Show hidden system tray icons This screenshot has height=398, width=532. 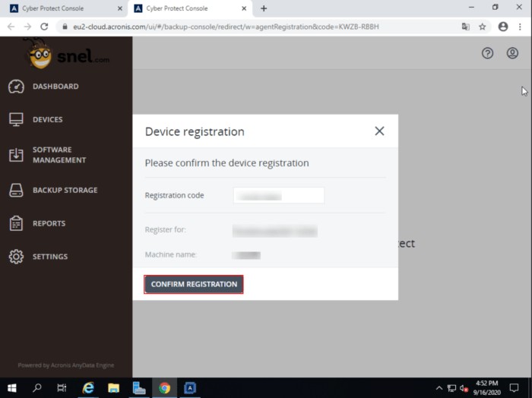point(439,388)
